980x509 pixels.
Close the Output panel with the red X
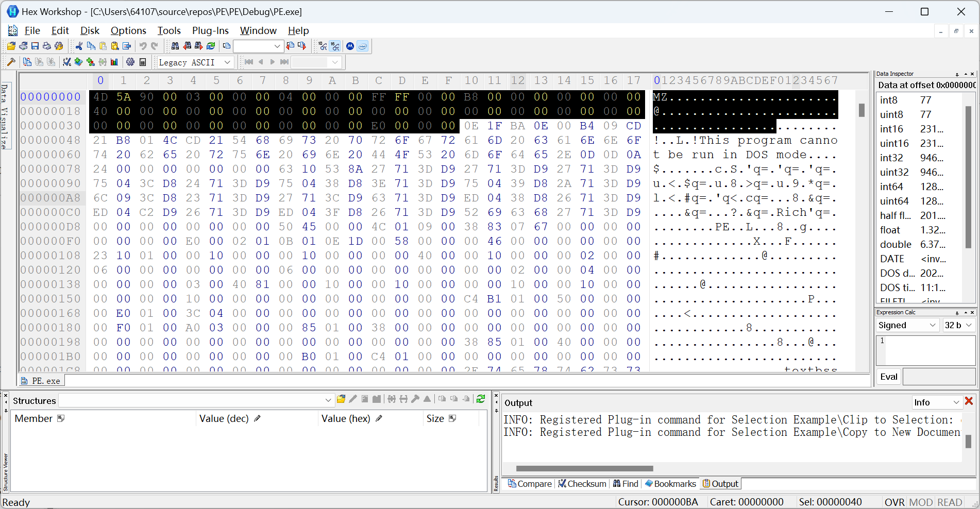pos(969,401)
